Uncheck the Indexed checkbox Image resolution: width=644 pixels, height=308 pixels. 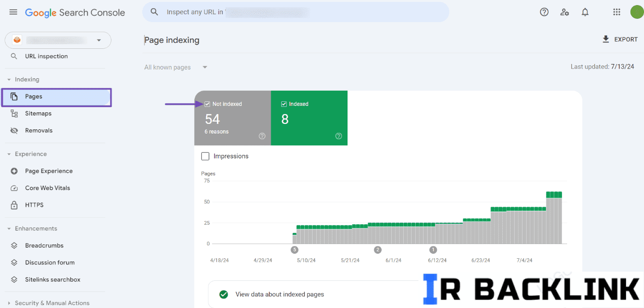284,104
